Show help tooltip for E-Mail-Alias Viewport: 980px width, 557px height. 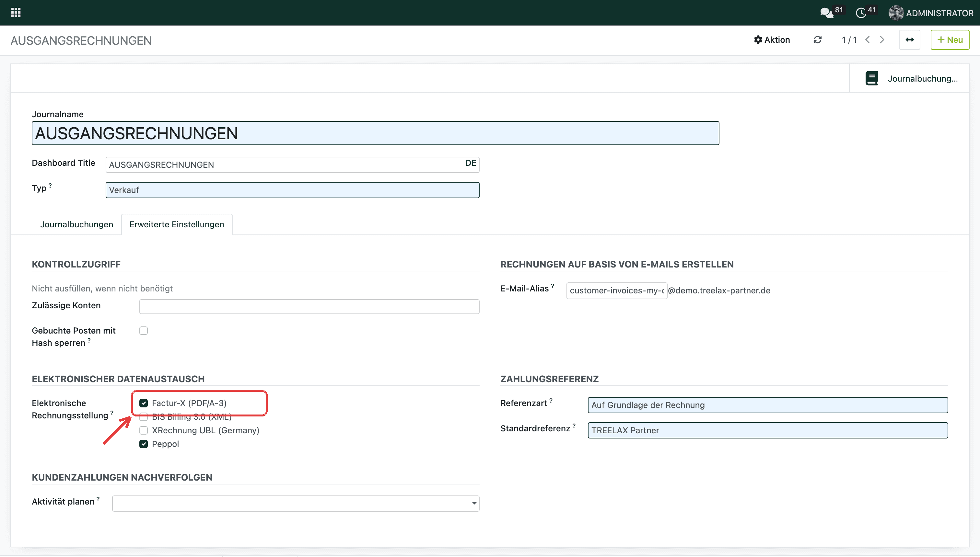point(553,286)
